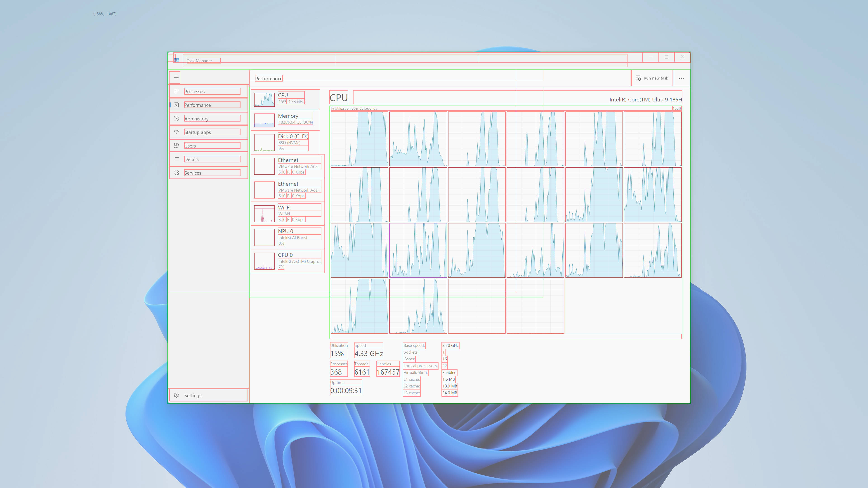Open the App history page
868x488 pixels.
(209, 119)
